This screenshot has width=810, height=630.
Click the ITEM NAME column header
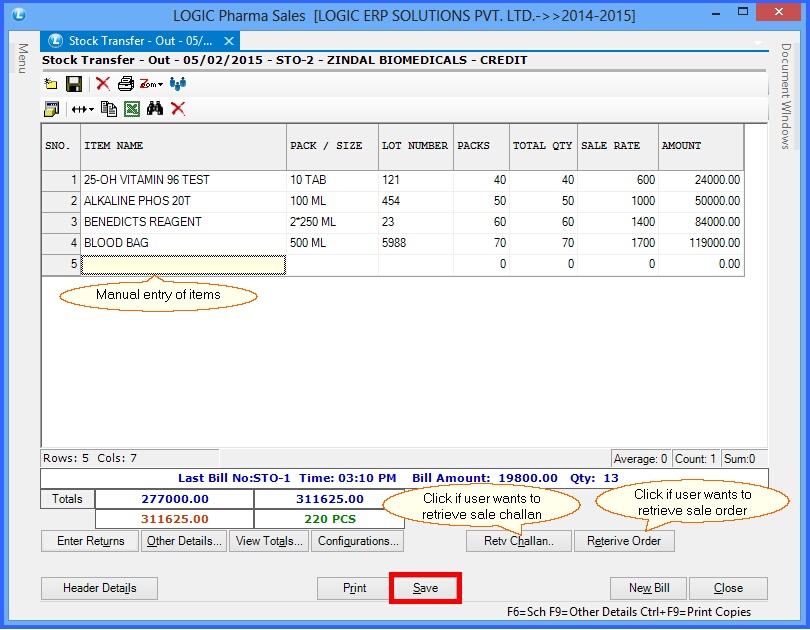[183, 147]
